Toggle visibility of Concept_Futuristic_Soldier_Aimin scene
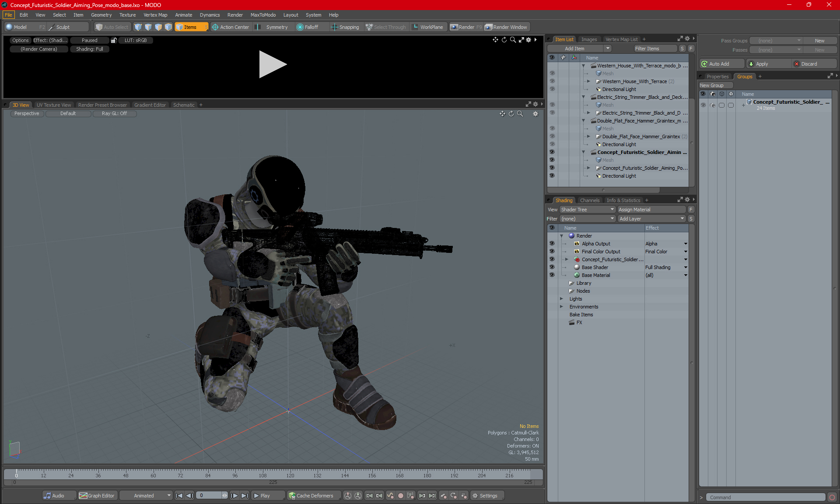 (x=552, y=152)
